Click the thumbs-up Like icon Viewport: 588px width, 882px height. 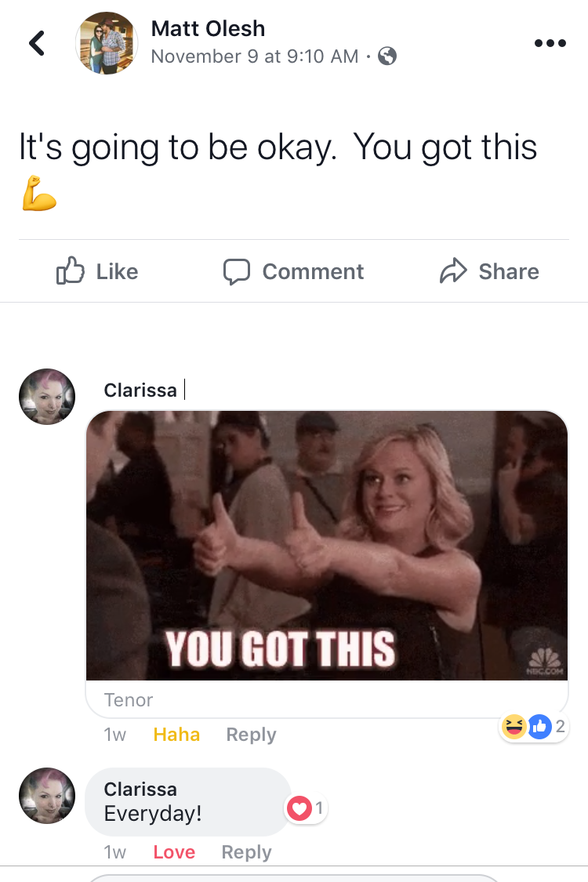[71, 271]
